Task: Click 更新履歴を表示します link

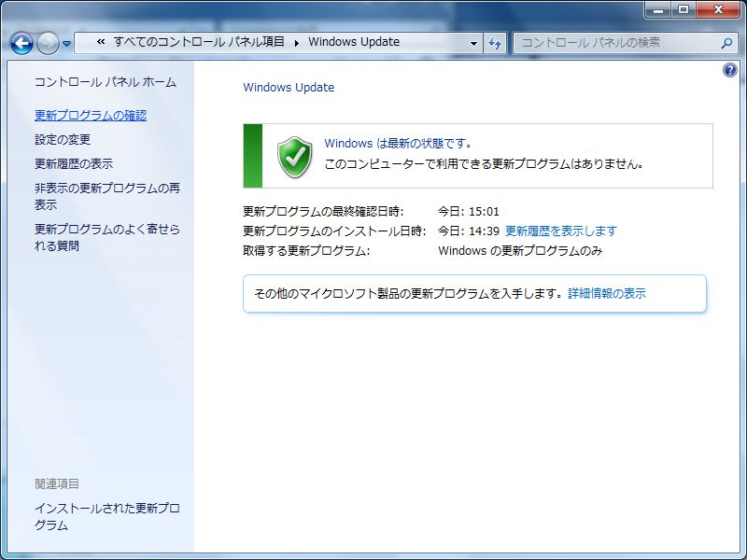Action: [561, 231]
